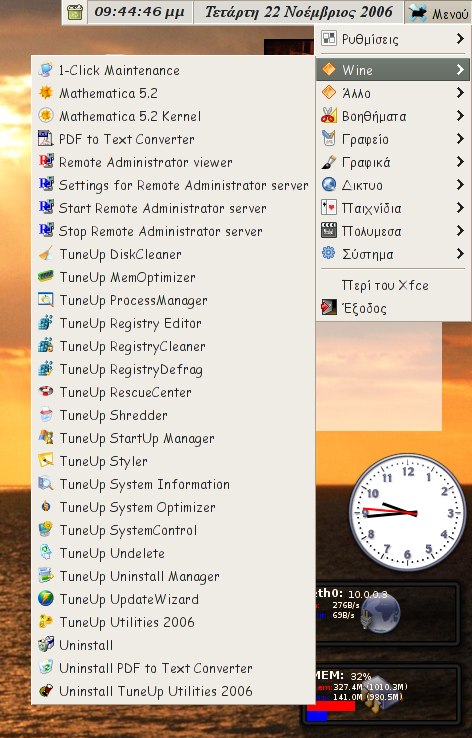
Task: Click the TuneUp RegistryDefrag icon
Action: (46, 369)
